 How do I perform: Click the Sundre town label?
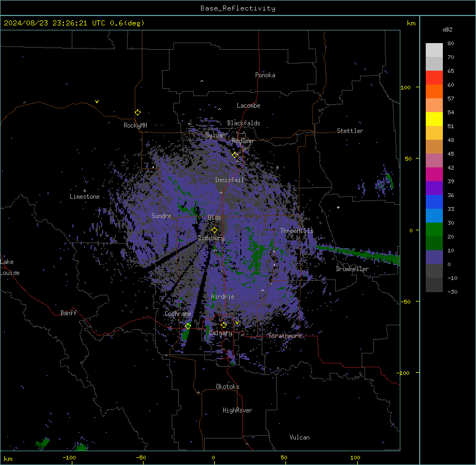(161, 216)
